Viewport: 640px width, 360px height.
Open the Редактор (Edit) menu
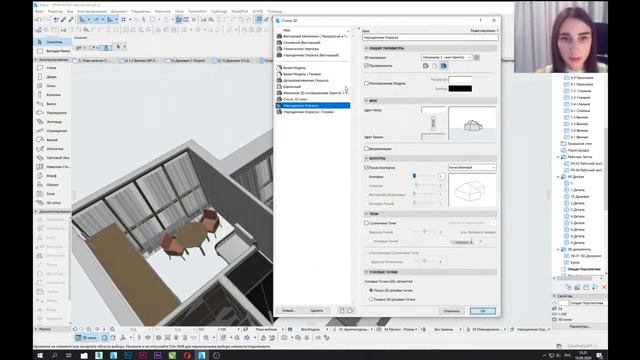point(55,11)
